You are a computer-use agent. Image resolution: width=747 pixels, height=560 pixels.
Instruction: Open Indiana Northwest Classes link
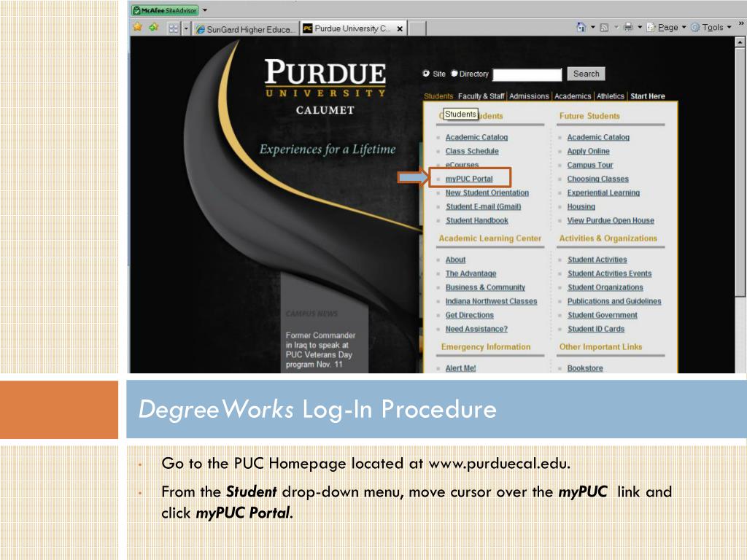tap(491, 301)
